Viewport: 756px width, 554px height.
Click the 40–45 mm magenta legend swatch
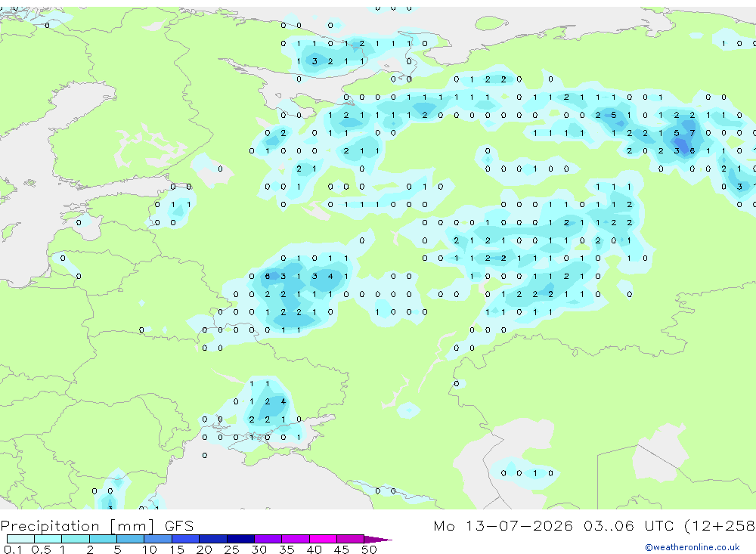pos(323,539)
